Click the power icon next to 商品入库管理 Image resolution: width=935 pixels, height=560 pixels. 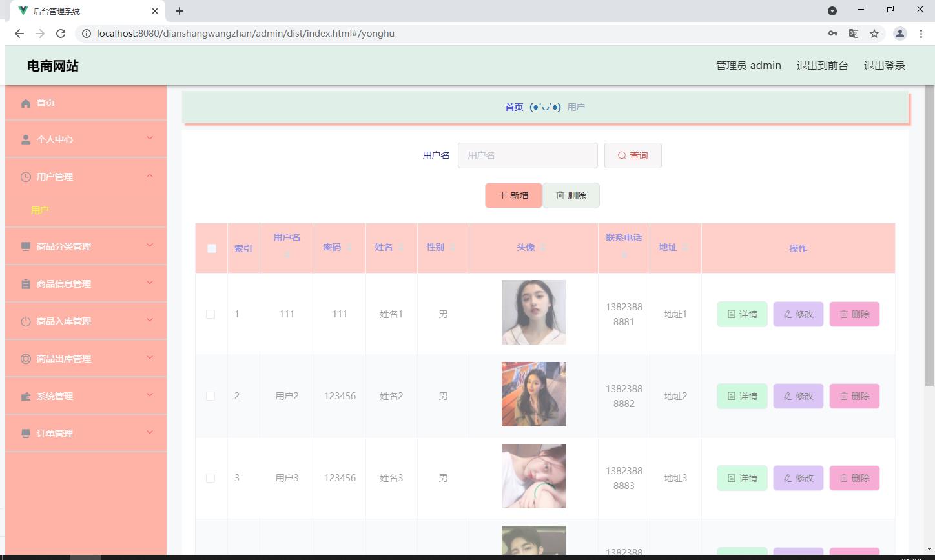[x=26, y=321]
